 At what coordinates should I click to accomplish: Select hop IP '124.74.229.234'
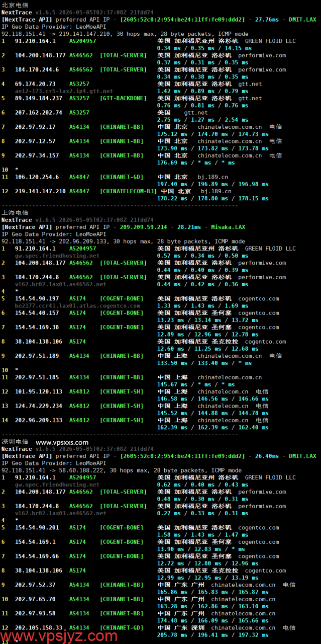click(39, 406)
